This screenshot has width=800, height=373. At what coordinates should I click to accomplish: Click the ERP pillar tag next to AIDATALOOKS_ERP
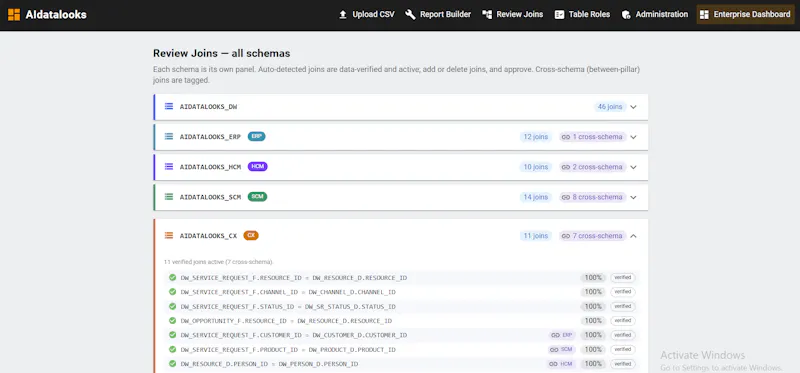tap(257, 137)
